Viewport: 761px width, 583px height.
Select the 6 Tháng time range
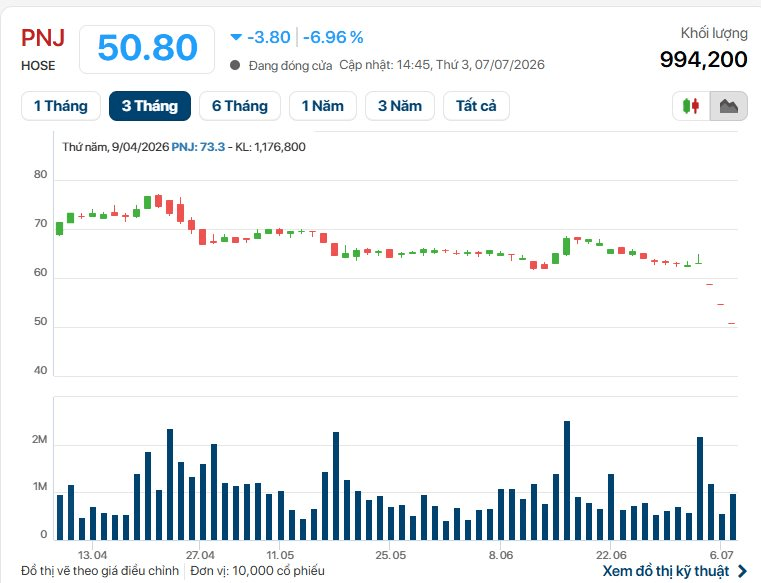240,106
